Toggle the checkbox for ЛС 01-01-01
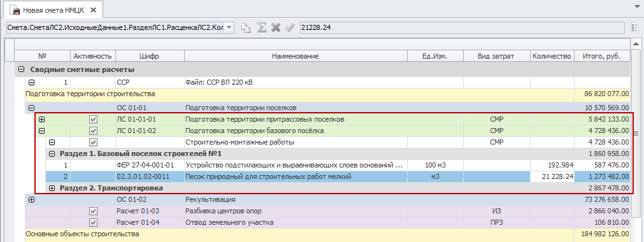The image size is (644, 242). (93, 120)
